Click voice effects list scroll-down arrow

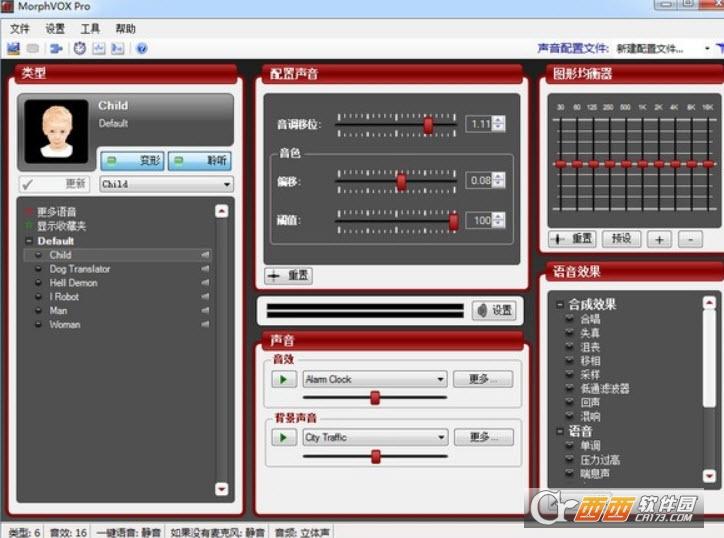pos(709,475)
